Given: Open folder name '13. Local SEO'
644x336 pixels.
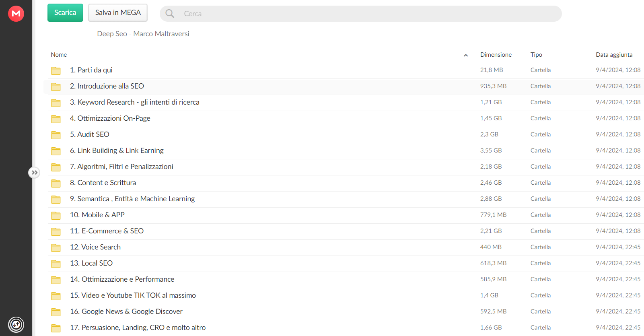Looking at the screenshot, I should tap(91, 263).
